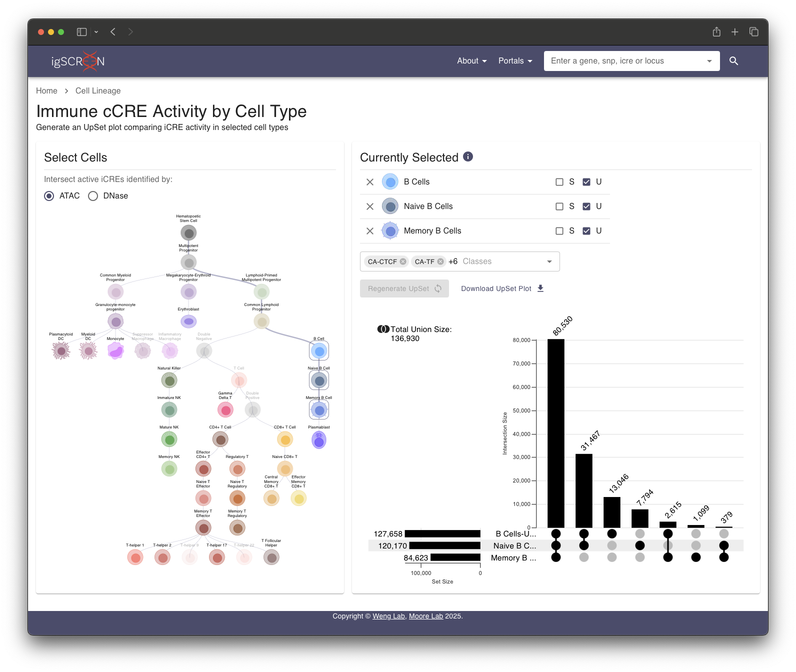
Task: Remove the CA-CTCF class chip
Action: click(403, 261)
